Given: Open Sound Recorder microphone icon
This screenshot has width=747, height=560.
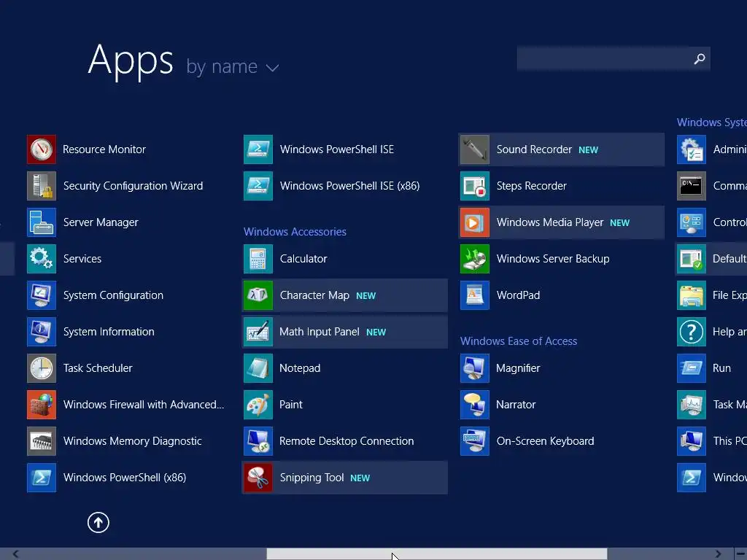Looking at the screenshot, I should point(475,149).
